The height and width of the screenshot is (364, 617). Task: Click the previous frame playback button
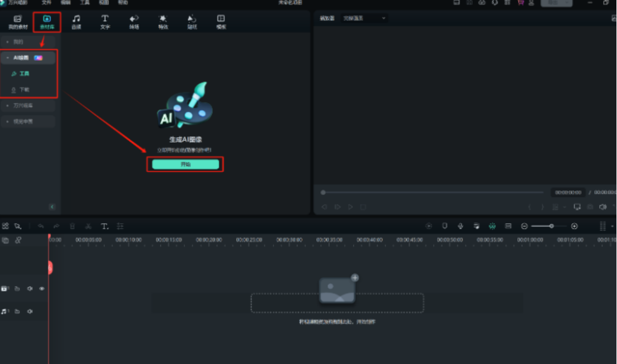324,206
